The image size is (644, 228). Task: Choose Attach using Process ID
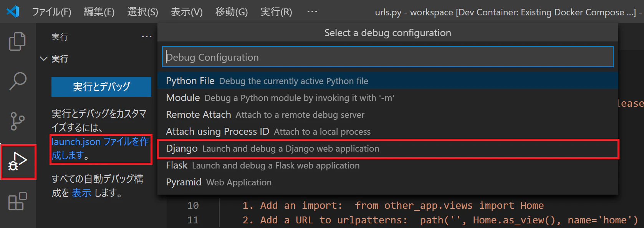(388, 132)
